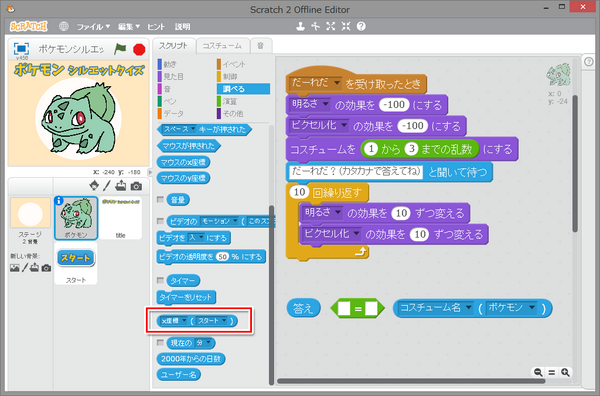The image size is (600, 396).
Task: Toggle 現在の 分 reporter checkbox
Action: coord(160,342)
